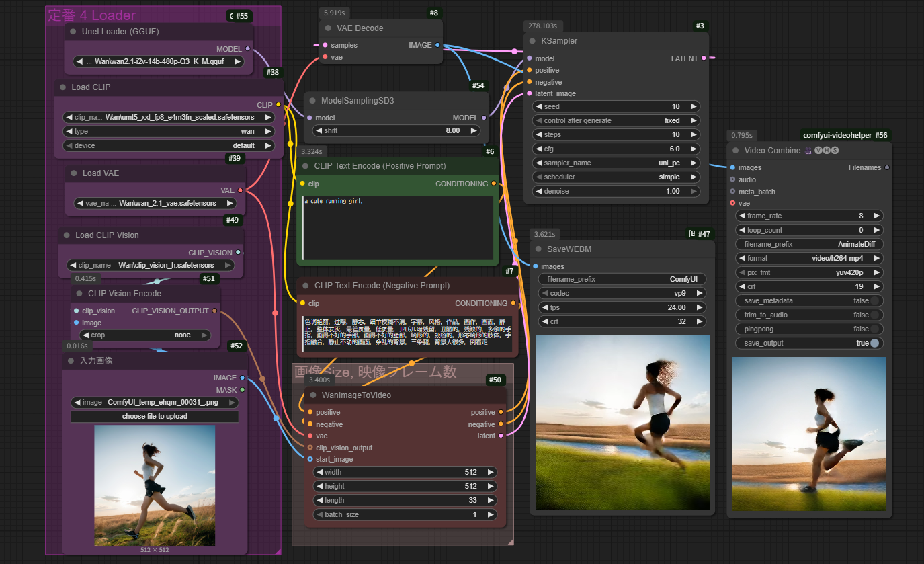Turn on the save_metadata toggle
Image resolution: width=924 pixels, height=564 pixels.
coord(874,300)
